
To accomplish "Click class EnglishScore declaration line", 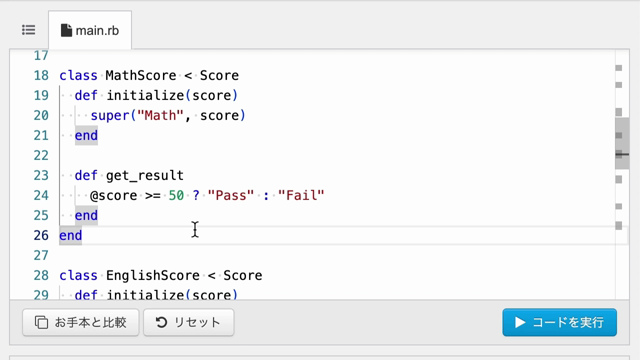I will click(160, 276).
